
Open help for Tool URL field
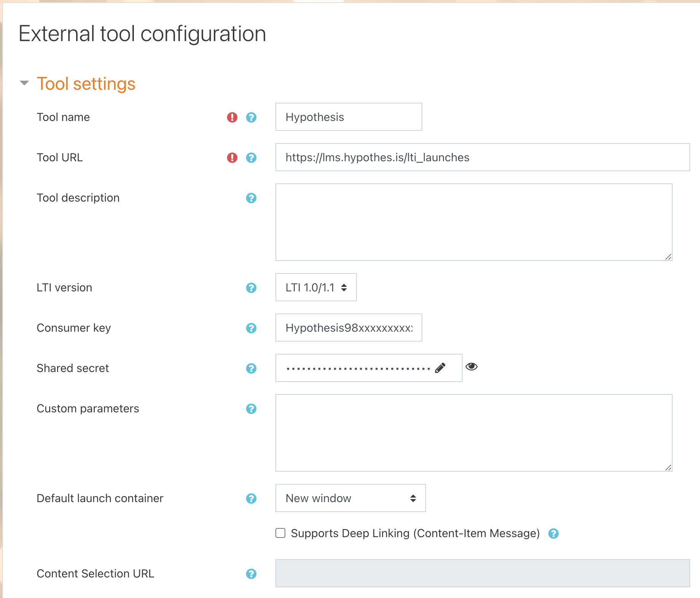click(x=251, y=158)
